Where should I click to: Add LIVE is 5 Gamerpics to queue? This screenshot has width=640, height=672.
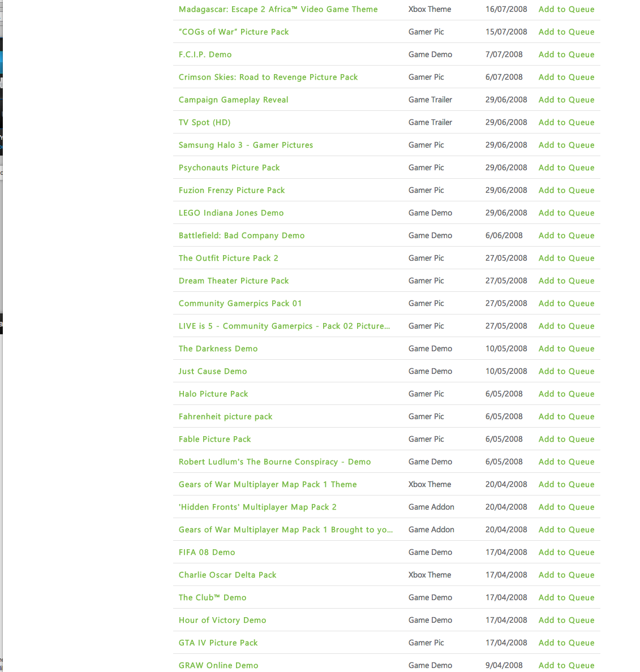(566, 326)
